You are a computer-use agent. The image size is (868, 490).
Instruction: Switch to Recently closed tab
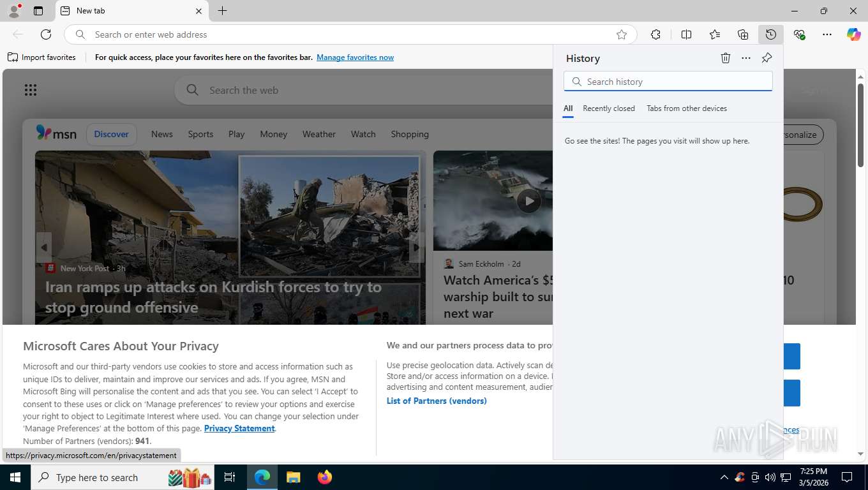pos(609,108)
